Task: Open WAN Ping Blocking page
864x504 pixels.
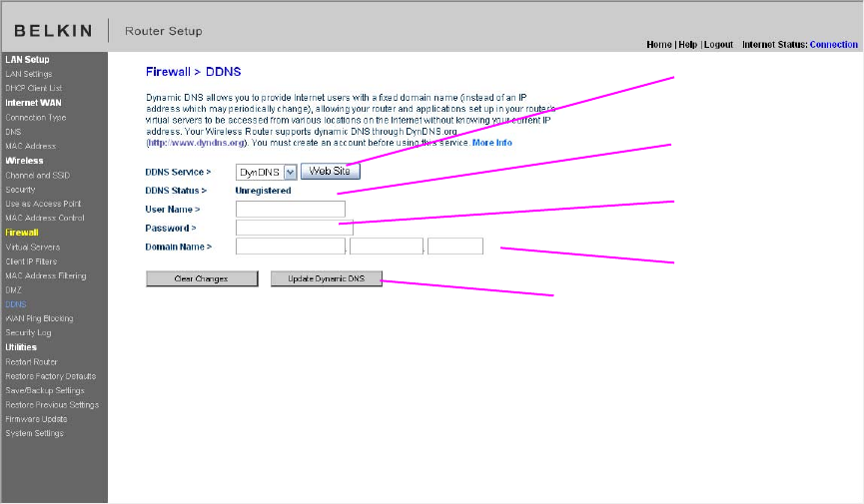Action: click(x=39, y=318)
